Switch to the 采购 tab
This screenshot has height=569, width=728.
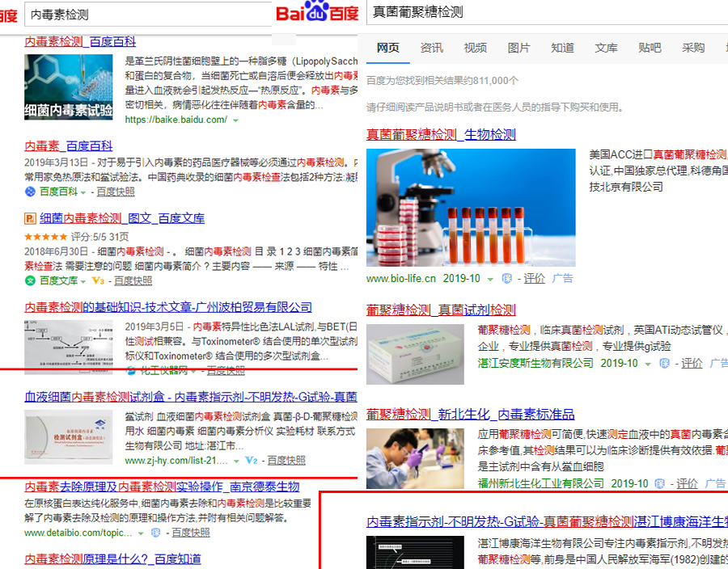pyautogui.click(x=693, y=48)
